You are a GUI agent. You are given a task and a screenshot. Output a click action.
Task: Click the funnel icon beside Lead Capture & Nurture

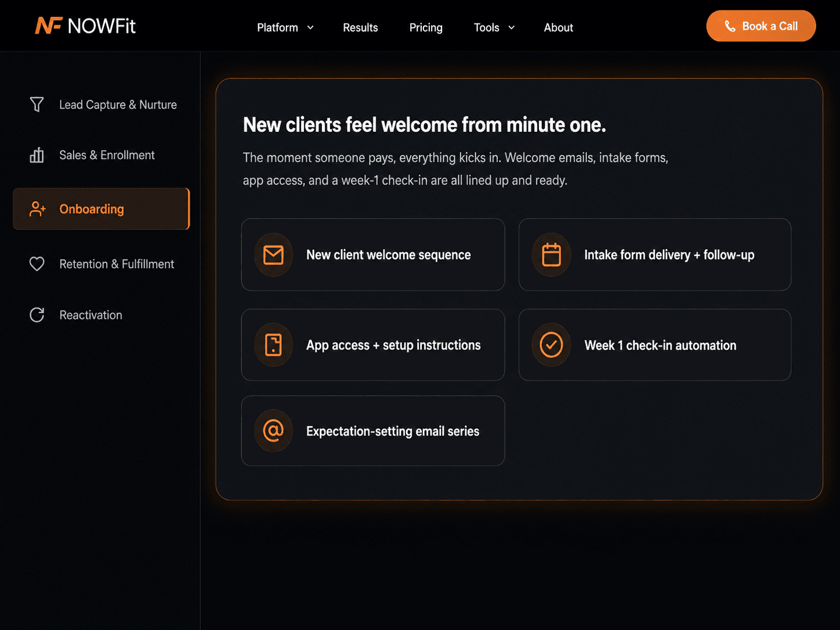[37, 104]
